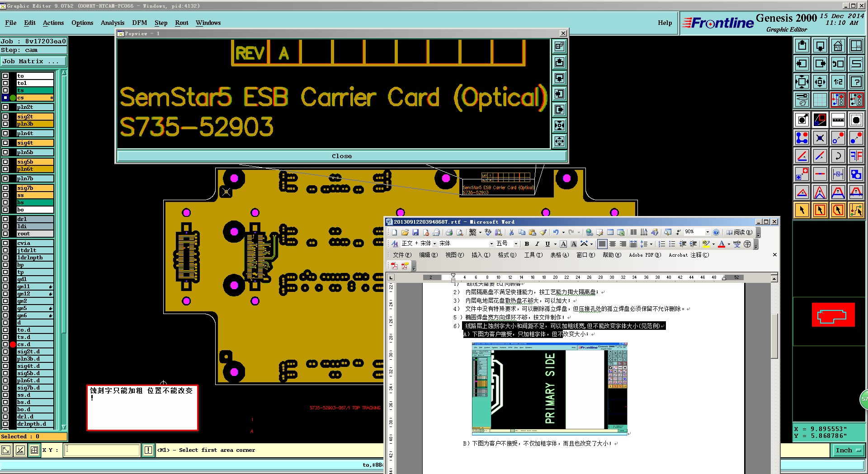Image resolution: width=868 pixels, height=474 pixels.
Task: Click the Cut scissors icon in Word
Action: 511,232
